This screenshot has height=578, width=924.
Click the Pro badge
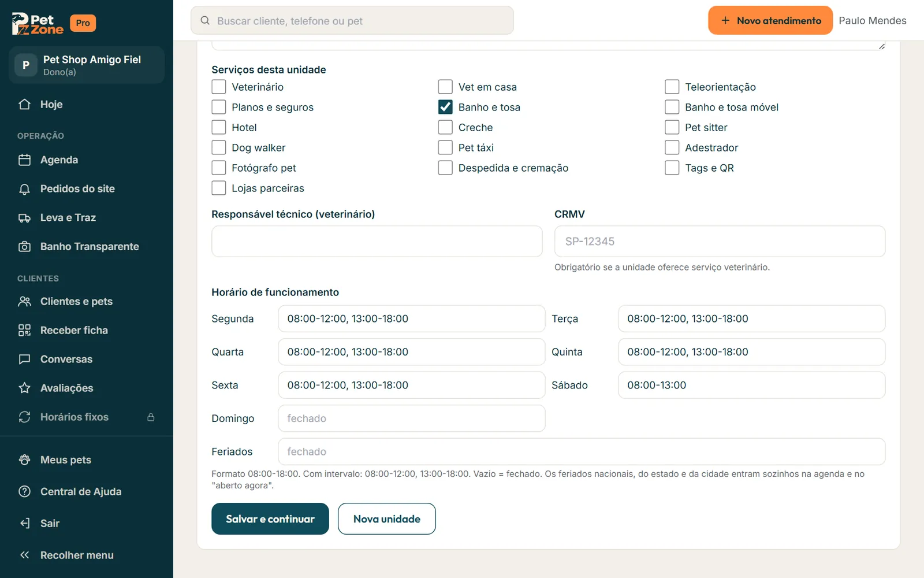[x=83, y=23]
